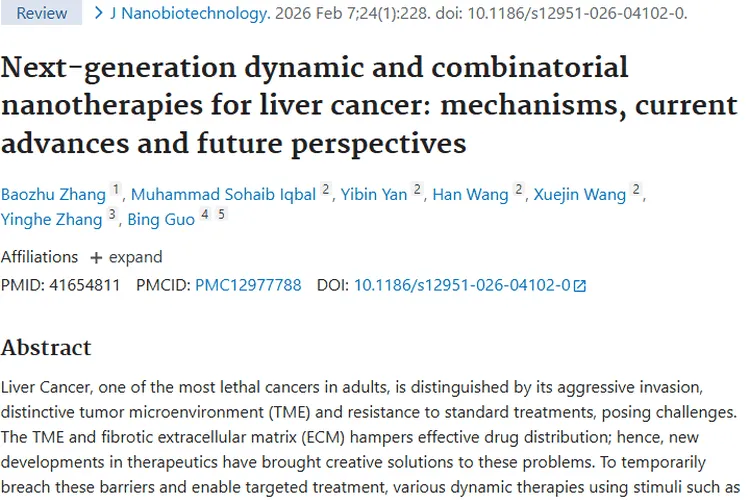
Task: Select author Yibin Yan
Action: coord(374,194)
